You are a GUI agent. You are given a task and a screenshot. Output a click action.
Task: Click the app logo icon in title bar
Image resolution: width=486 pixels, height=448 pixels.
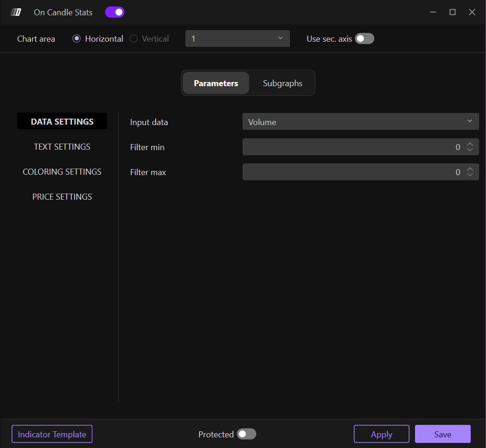coord(16,13)
